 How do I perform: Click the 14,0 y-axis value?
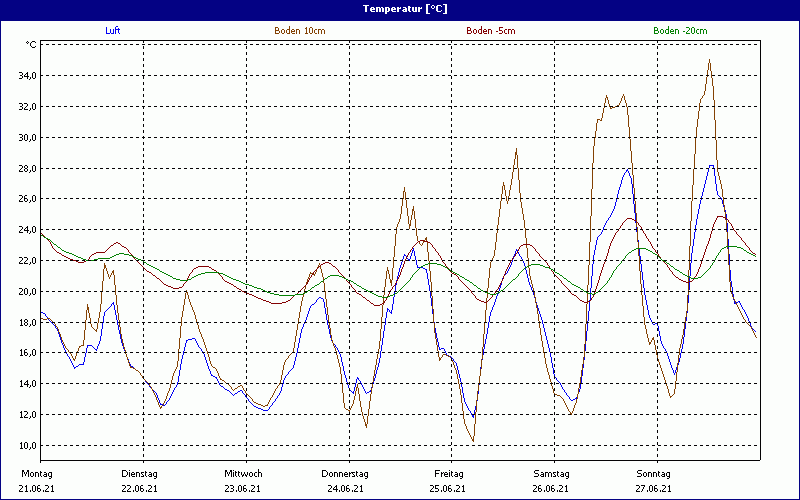tap(27, 384)
